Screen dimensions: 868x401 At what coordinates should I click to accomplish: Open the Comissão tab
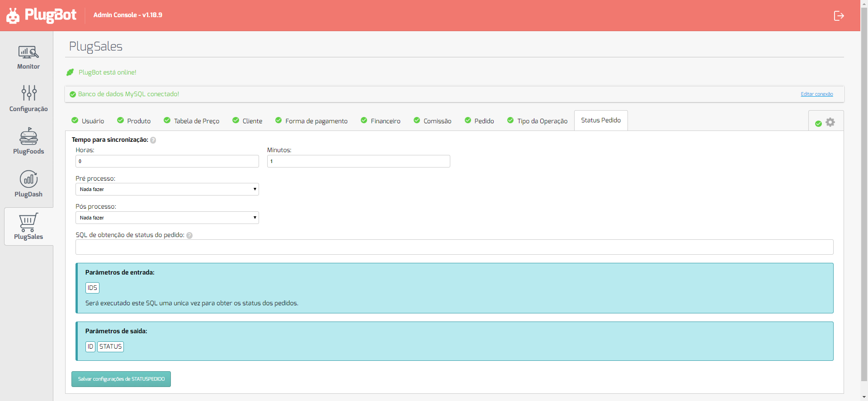pos(433,121)
